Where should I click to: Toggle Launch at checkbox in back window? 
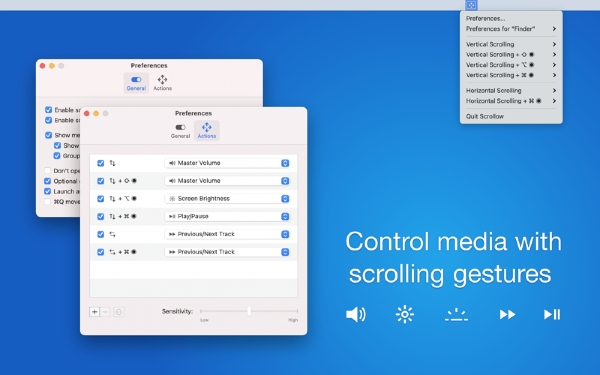tap(47, 191)
